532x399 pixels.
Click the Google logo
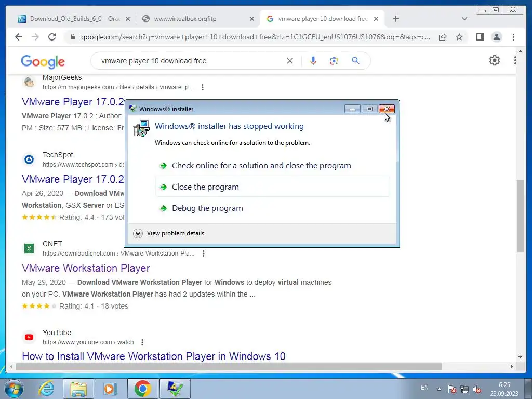[43, 61]
